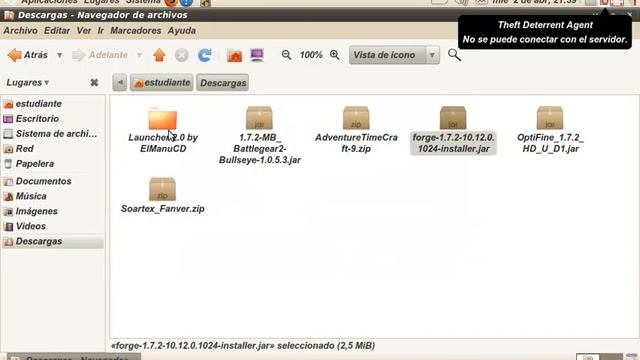640x360 pixels.
Task: Open the Lugares top panel menu
Action: [x=101, y=2]
